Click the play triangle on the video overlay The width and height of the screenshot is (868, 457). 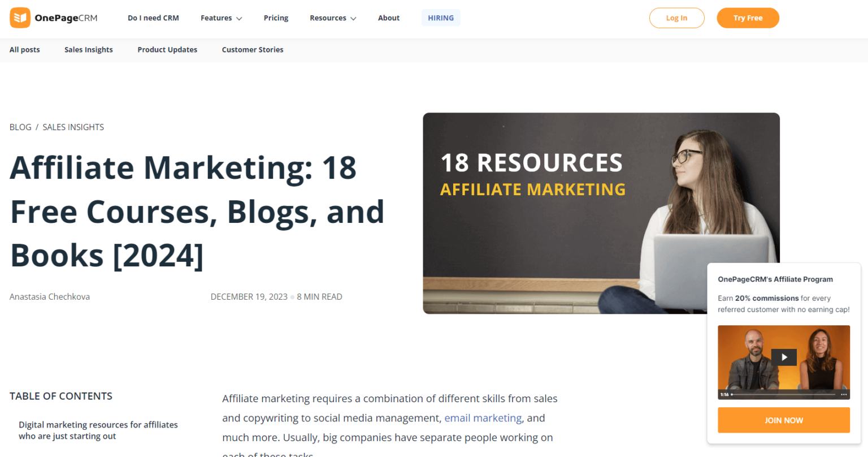coord(784,357)
